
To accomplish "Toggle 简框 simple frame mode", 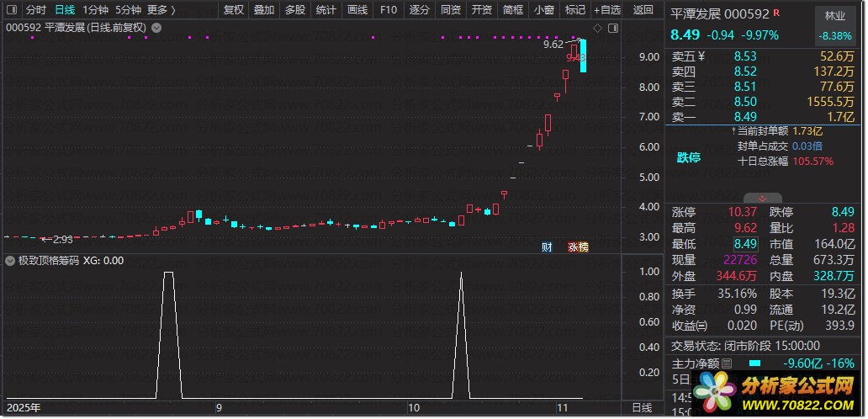I will 512,10.
